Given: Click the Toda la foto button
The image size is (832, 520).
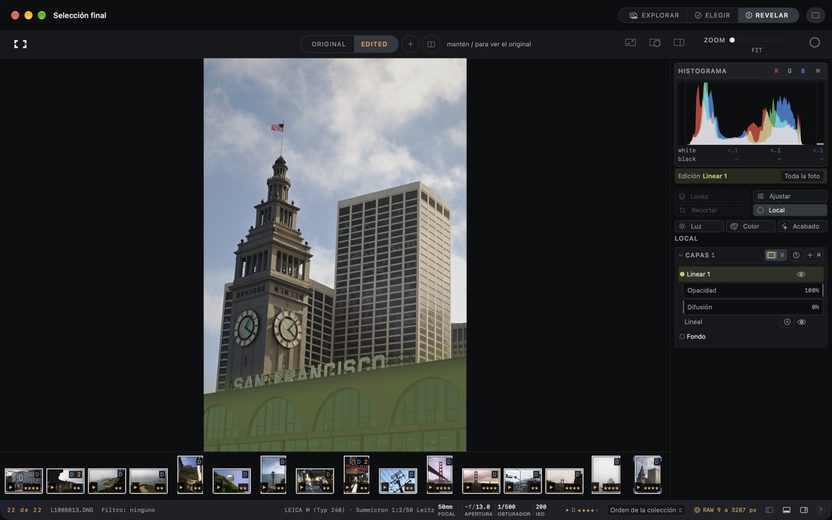Looking at the screenshot, I should (x=802, y=176).
